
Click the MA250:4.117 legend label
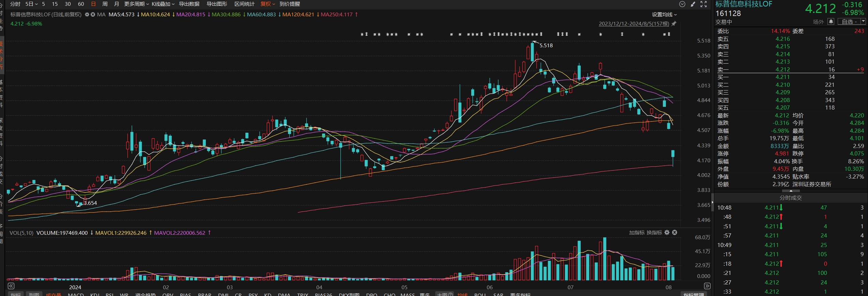point(337,14)
